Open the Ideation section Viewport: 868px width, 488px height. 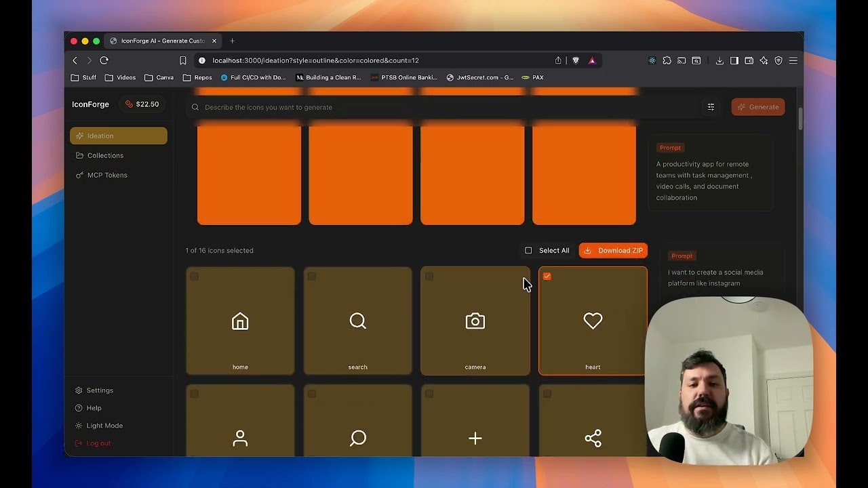[x=119, y=136]
